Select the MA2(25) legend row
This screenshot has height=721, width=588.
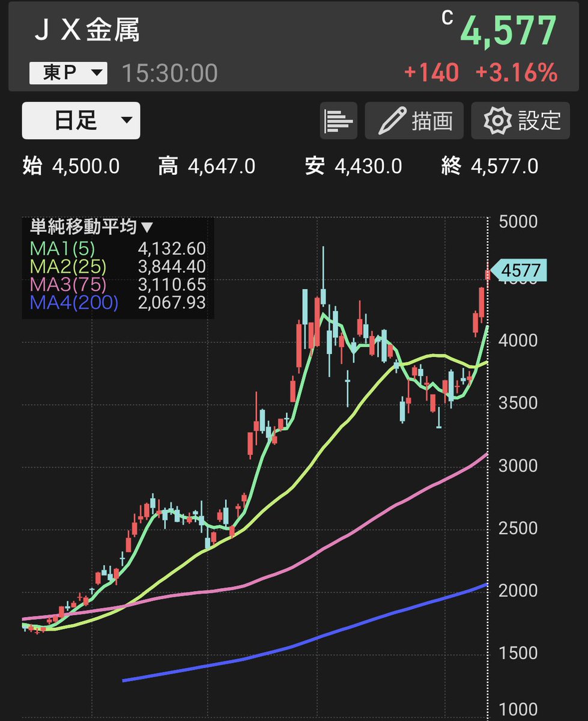117,266
